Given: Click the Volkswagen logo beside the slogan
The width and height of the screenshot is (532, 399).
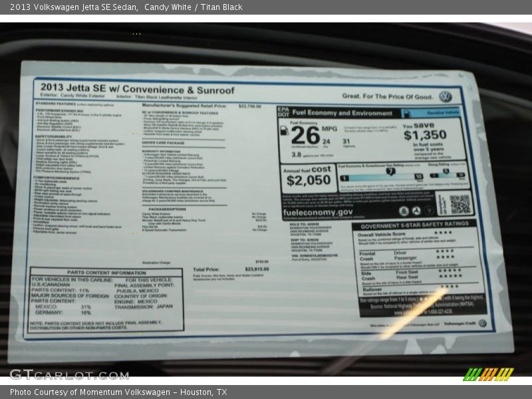Looking at the screenshot, I should (445, 96).
